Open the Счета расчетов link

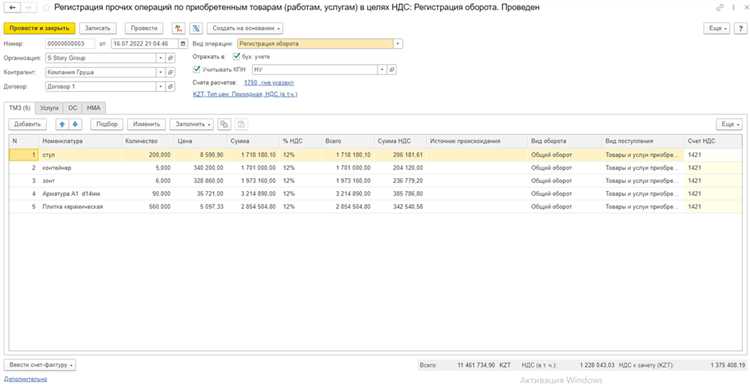tap(269, 83)
